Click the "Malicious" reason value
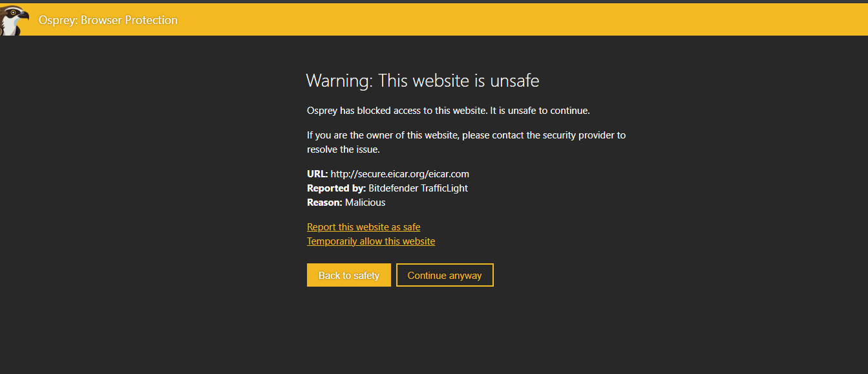 click(365, 203)
